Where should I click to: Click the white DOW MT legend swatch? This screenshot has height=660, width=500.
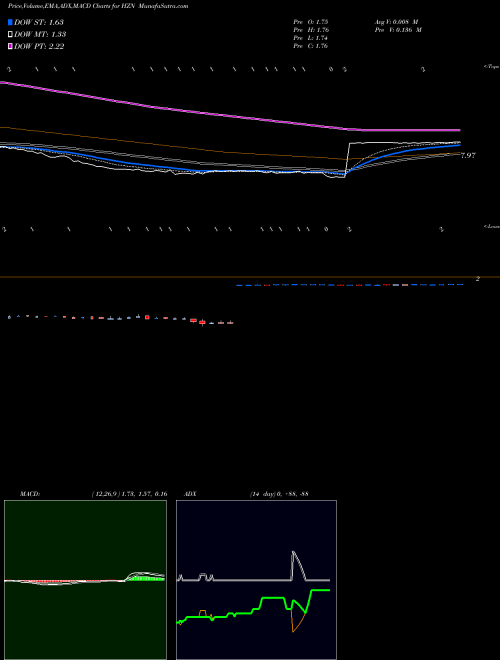coord(11,34)
